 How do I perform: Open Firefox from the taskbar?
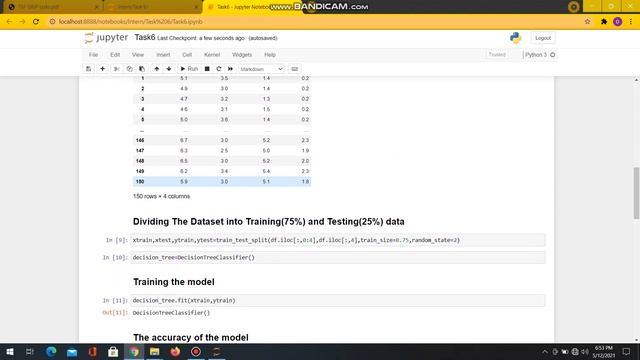(x=176, y=351)
